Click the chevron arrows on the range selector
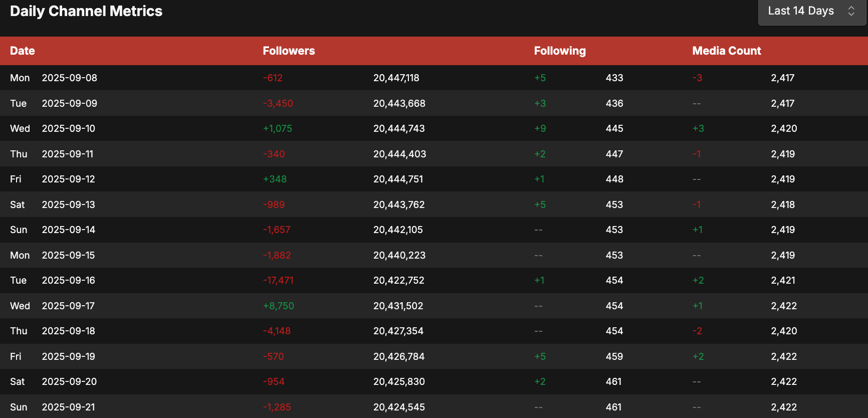This screenshot has height=418, width=868. 851,11
